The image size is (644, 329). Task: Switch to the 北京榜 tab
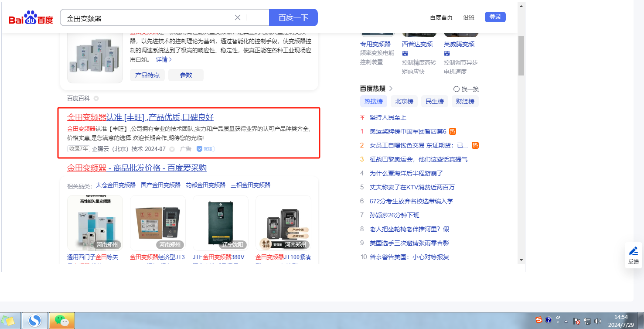[x=404, y=101]
